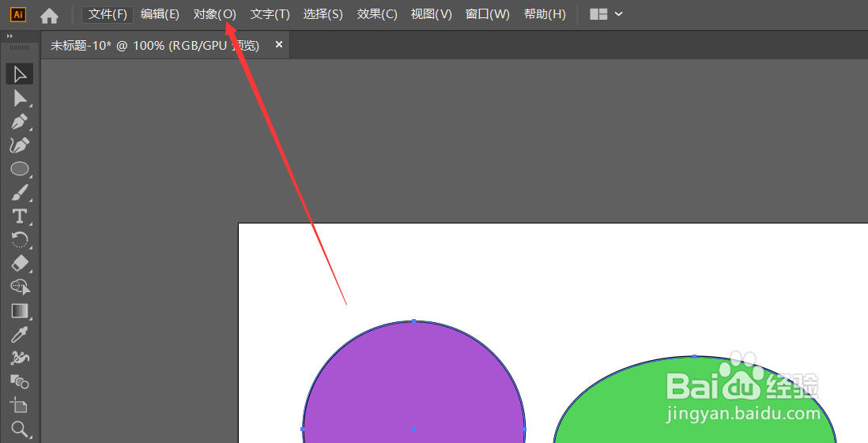Click the toolbar grip handle

tap(20, 48)
